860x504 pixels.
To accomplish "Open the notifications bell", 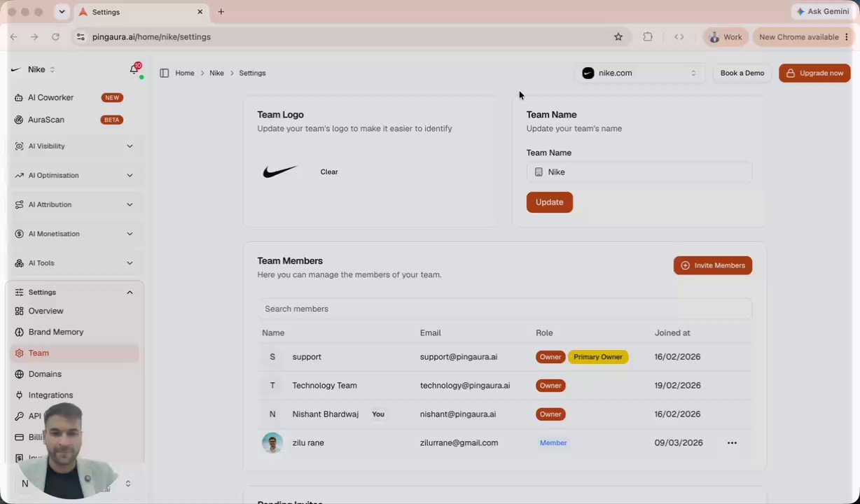I will [x=134, y=69].
